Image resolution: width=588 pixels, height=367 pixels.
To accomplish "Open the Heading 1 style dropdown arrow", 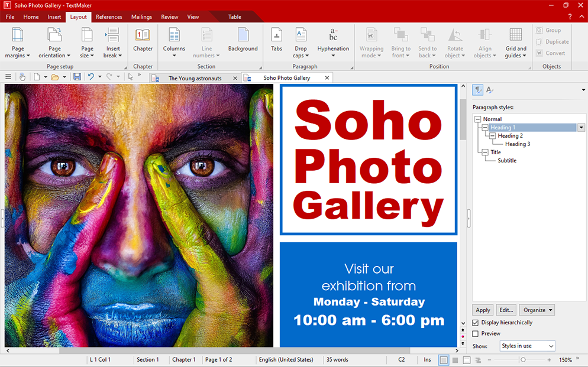I will pyautogui.click(x=580, y=127).
